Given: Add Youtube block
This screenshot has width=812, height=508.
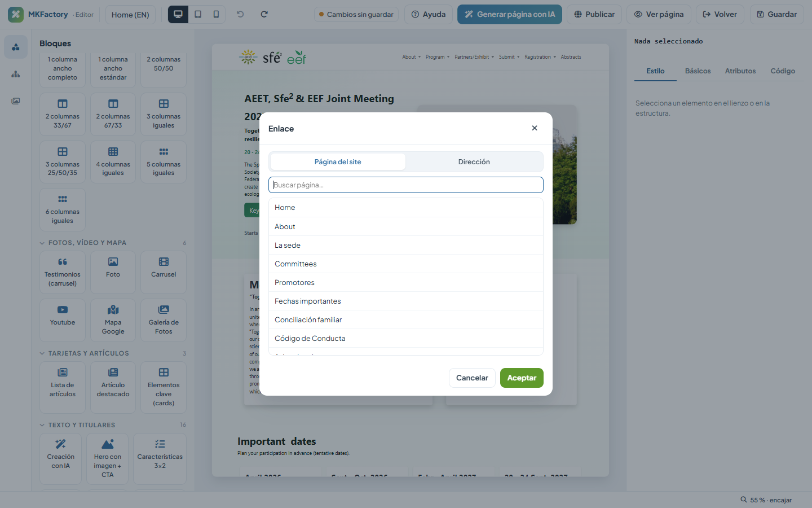Looking at the screenshot, I should coord(63,320).
